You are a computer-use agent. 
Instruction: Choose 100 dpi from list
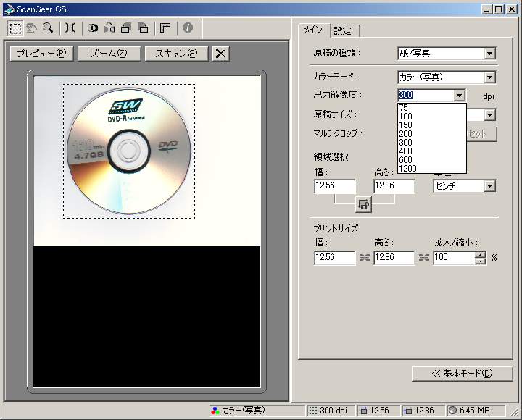point(432,117)
